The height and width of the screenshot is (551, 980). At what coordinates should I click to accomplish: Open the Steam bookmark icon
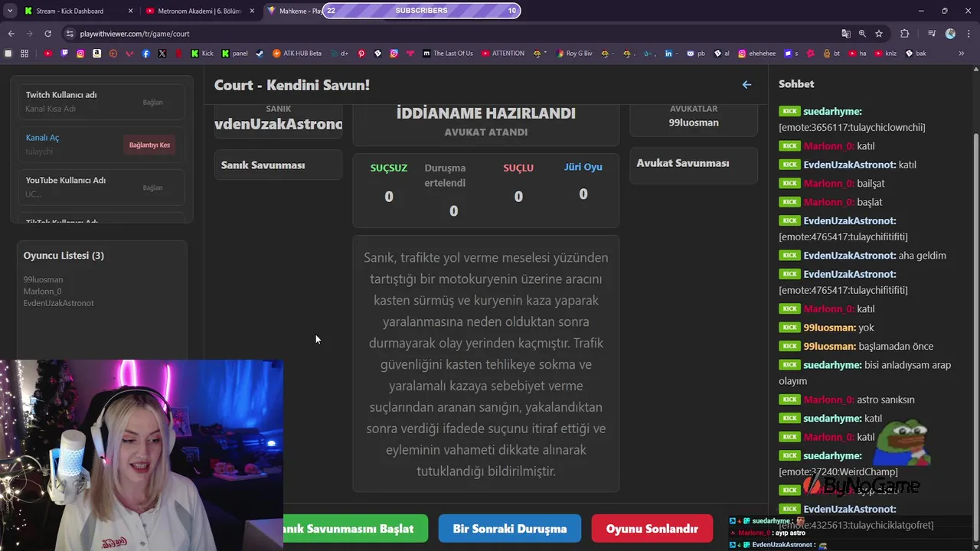[260, 54]
